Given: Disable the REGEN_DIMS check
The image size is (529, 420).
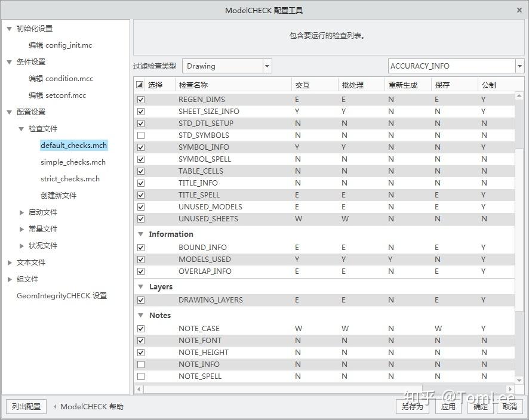Looking at the screenshot, I should [140, 99].
